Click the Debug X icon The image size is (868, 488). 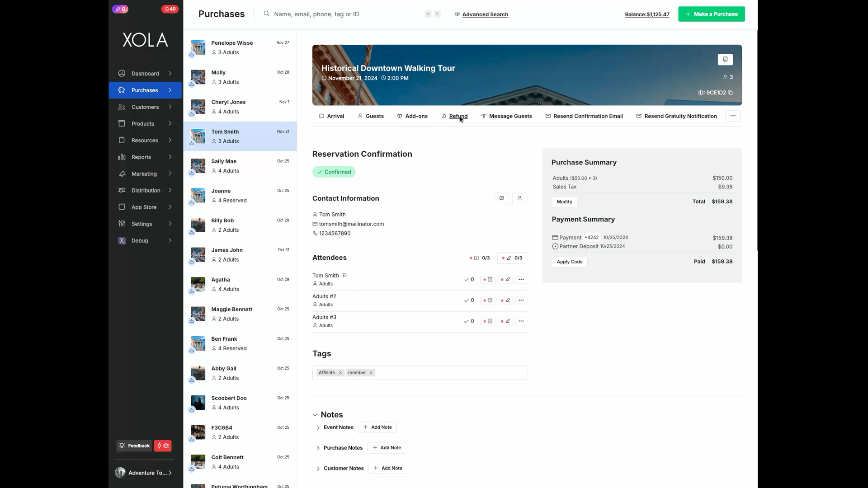122,240
